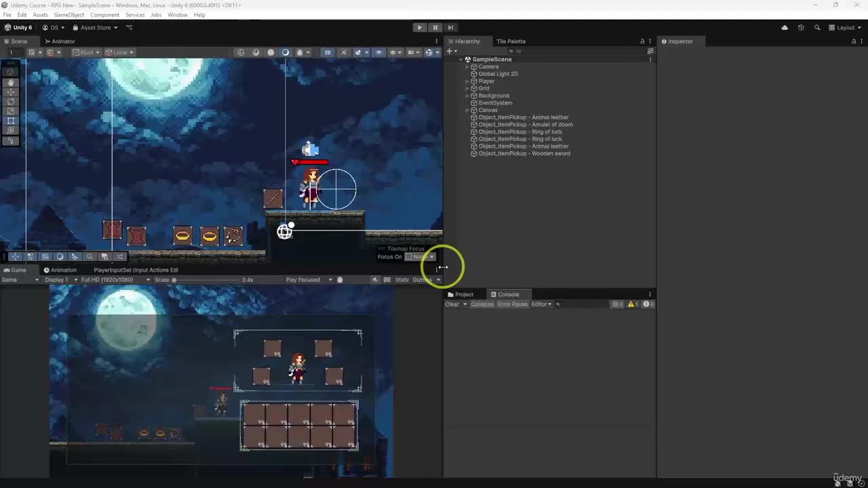Screen dimensions: 868x488
Task: Open the undo history icon
Action: pyautogui.click(x=801, y=28)
